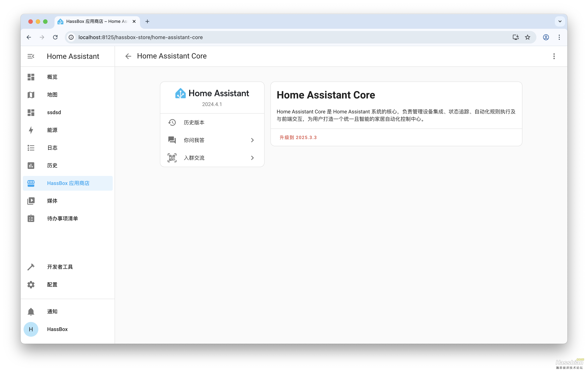Click the browser forward arrow
Screen dimensions: 588x371
42,37
